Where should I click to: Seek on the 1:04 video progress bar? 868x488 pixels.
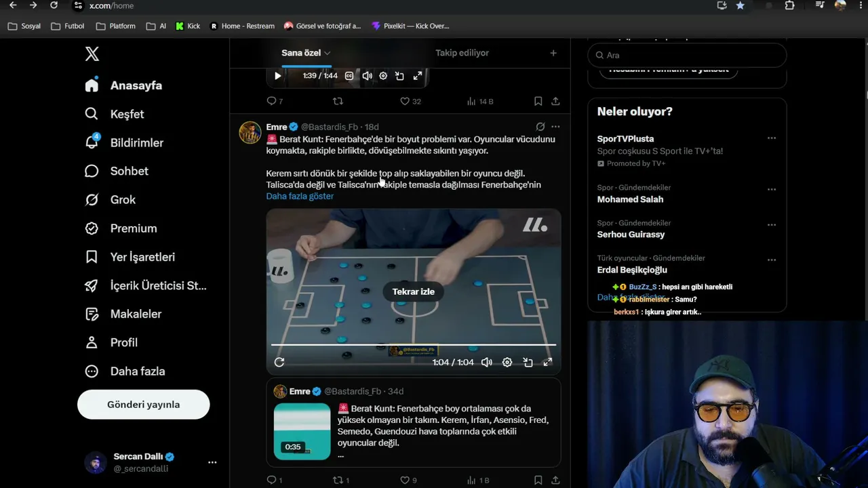coord(414,345)
